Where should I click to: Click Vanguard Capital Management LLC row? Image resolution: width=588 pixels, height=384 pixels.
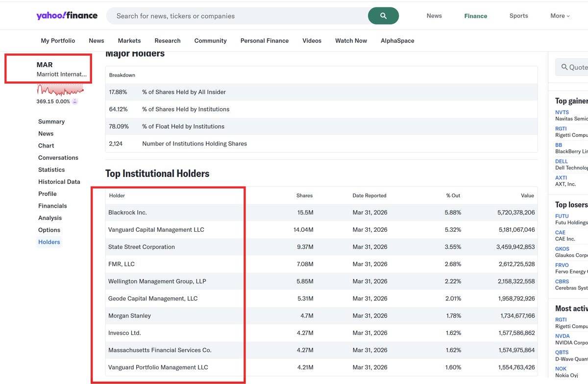(321, 230)
